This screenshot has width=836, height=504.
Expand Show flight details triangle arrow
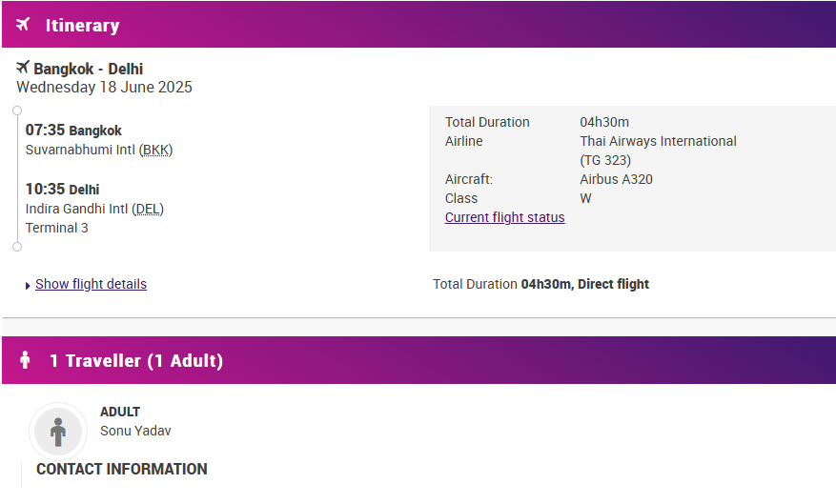[28, 286]
